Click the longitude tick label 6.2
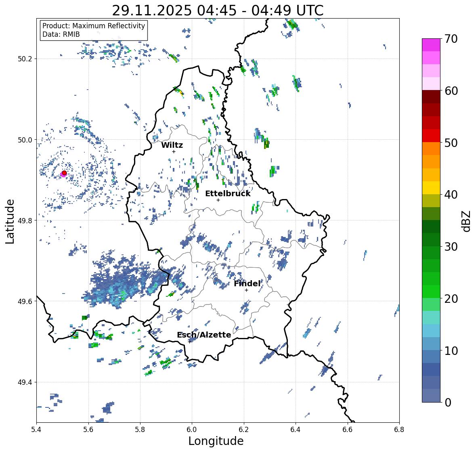 coord(244,430)
